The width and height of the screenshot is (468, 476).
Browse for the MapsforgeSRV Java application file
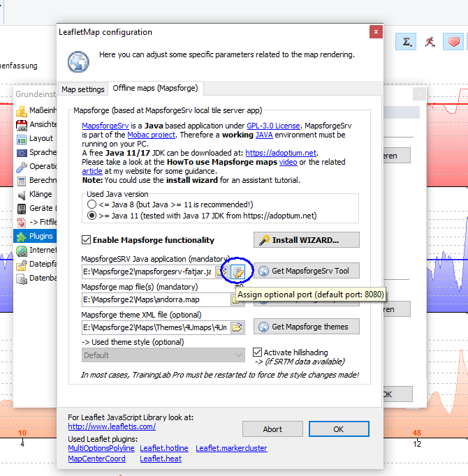[x=222, y=272]
